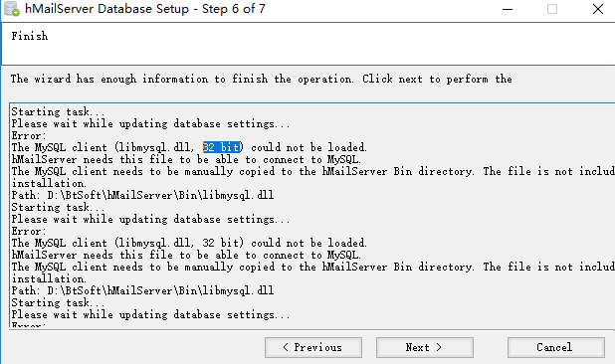Click first "hMailServer needs this file" line
The width and height of the screenshot is (615, 364).
point(186,159)
